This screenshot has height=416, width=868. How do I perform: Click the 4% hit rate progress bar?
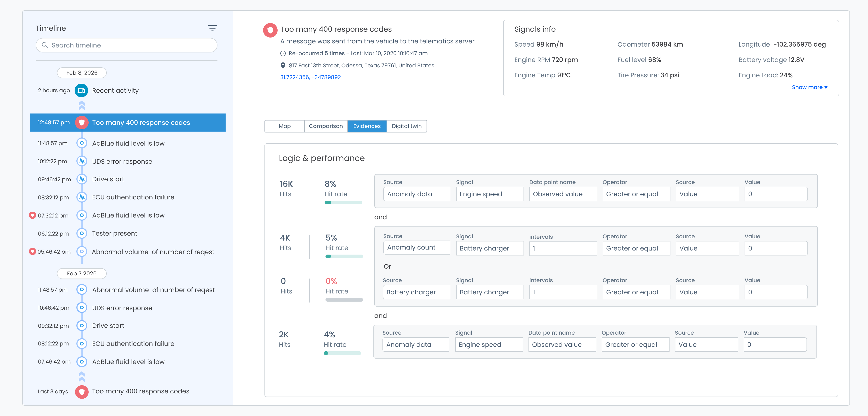pyautogui.click(x=342, y=353)
